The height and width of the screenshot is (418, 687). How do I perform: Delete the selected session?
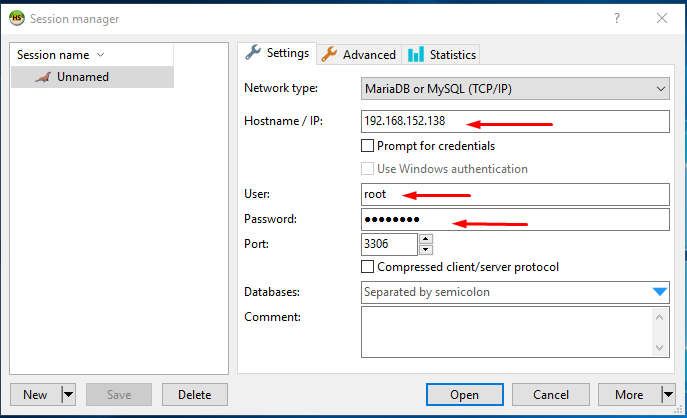pyautogui.click(x=195, y=394)
